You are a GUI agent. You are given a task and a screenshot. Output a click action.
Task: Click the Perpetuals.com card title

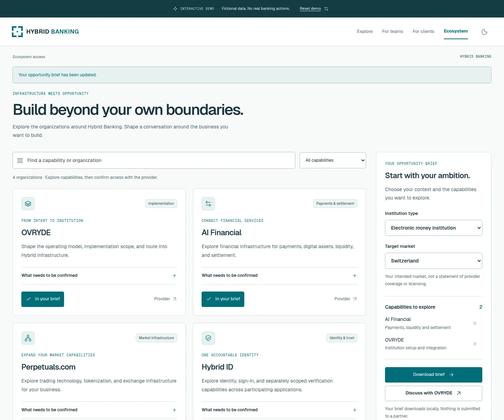pos(48,367)
